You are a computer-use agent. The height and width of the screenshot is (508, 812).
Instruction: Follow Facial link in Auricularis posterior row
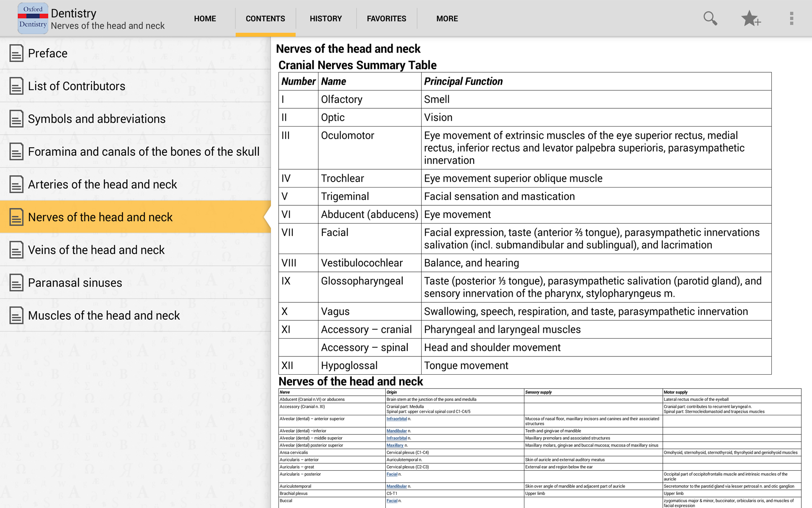[392, 474]
